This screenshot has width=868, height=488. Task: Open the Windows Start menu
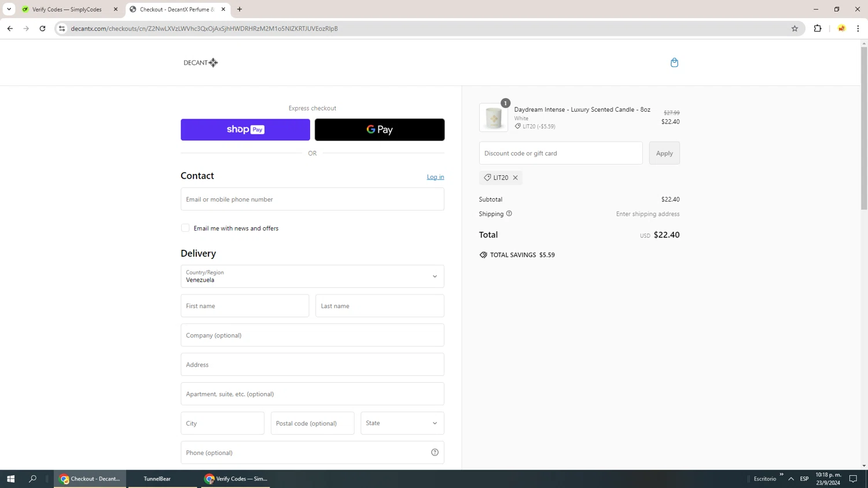10,479
